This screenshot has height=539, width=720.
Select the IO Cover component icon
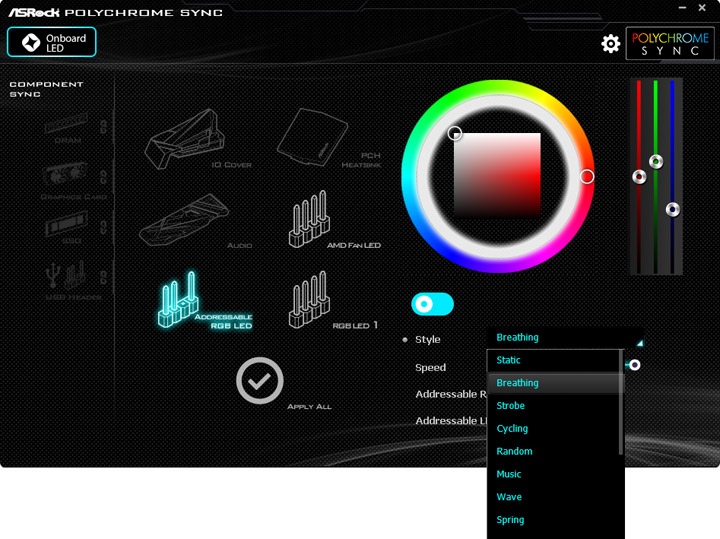click(185, 138)
